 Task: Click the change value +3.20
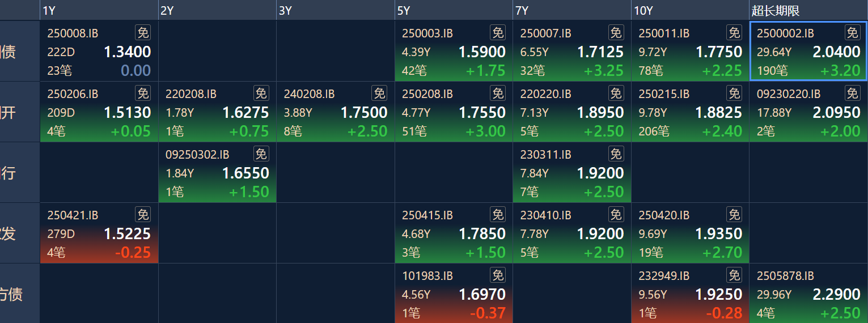840,71
